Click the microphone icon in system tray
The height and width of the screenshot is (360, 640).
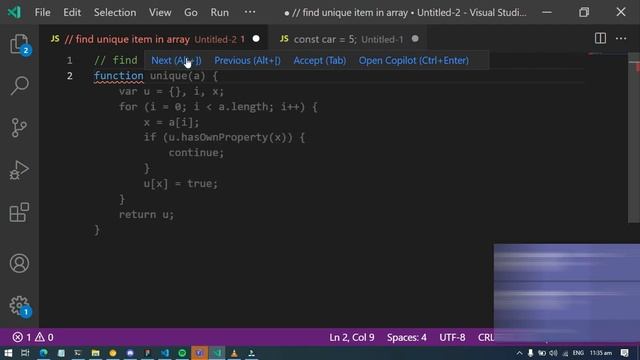[x=530, y=353]
